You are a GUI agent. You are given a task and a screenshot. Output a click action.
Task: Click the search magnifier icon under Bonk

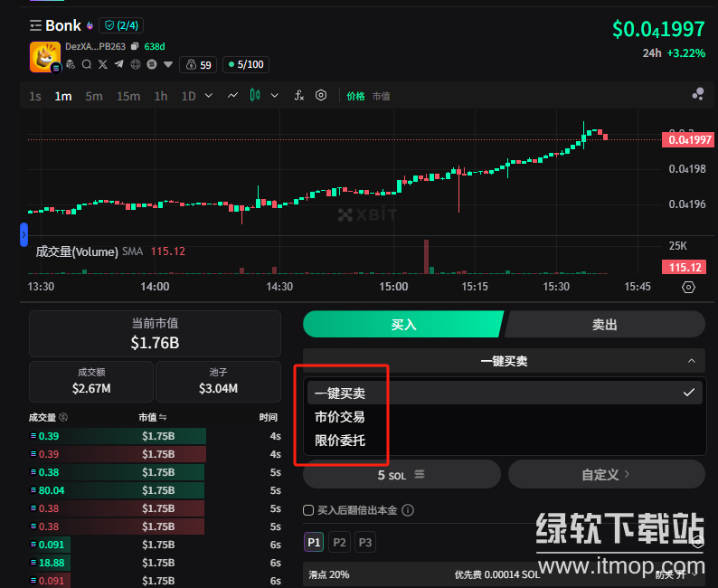tap(86, 64)
